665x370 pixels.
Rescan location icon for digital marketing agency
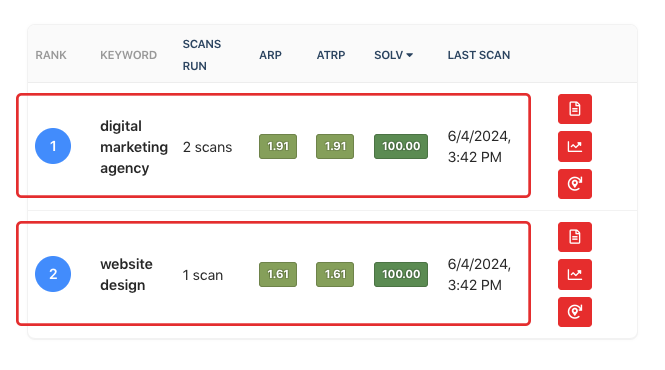[575, 184]
